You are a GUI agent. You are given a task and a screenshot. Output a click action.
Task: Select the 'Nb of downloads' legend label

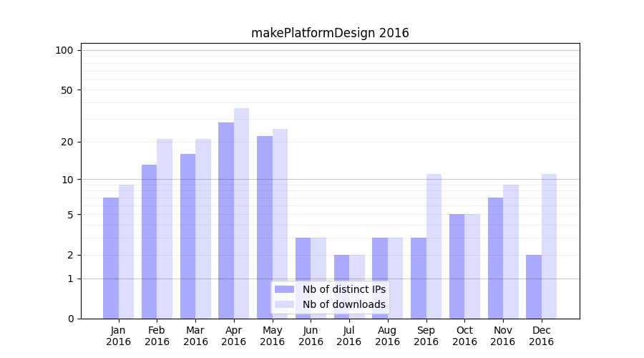[343, 304]
